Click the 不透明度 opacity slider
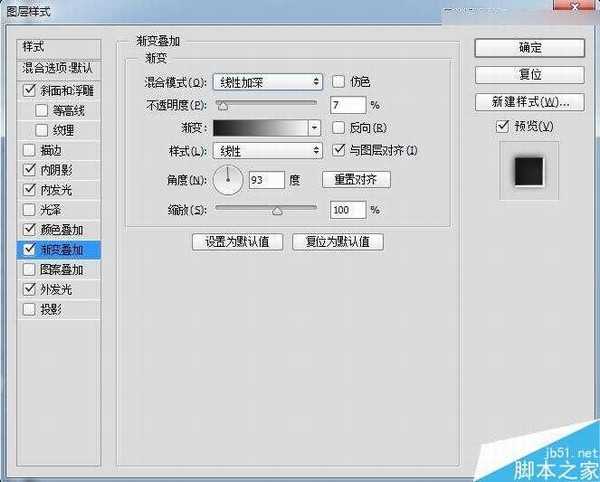600x482 pixels. [x=266, y=104]
